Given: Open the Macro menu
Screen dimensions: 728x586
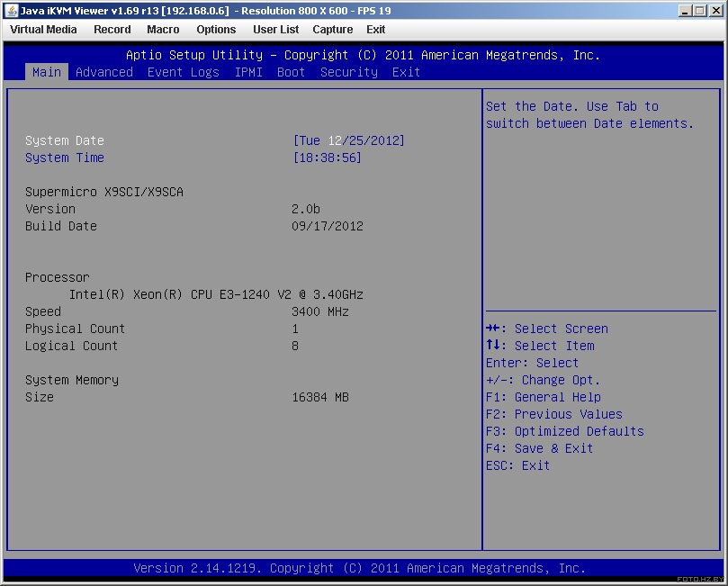Looking at the screenshot, I should (163, 30).
